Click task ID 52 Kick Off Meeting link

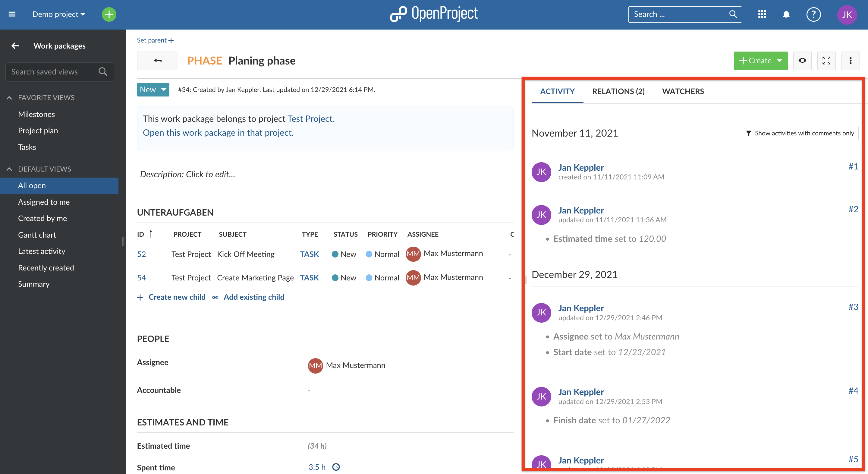[142, 253]
